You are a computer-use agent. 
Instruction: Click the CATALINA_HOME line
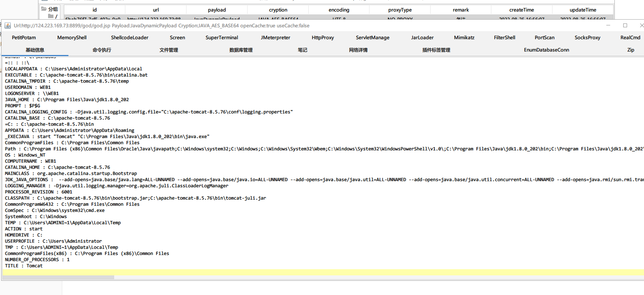pyautogui.click(x=57, y=167)
